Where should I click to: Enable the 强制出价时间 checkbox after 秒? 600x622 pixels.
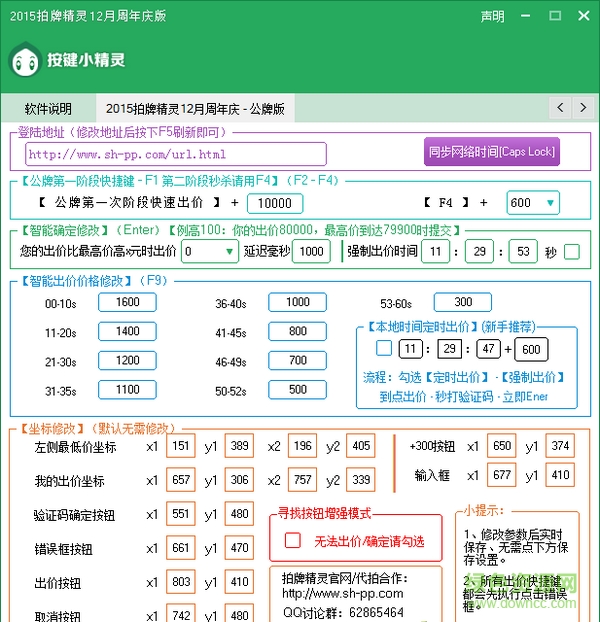tap(572, 252)
